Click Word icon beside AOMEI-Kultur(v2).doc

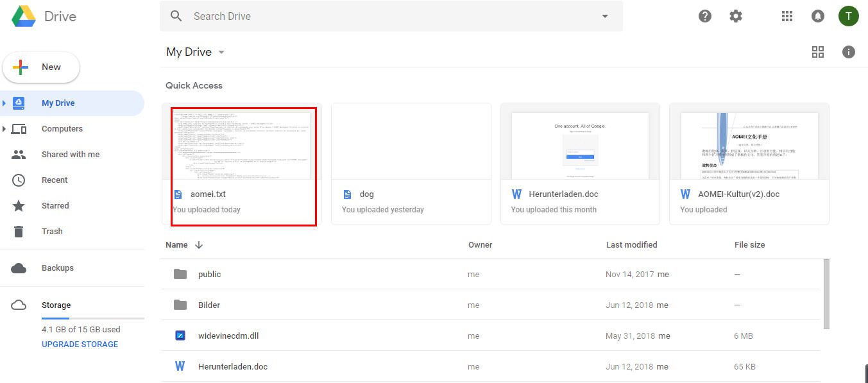pyautogui.click(x=685, y=194)
